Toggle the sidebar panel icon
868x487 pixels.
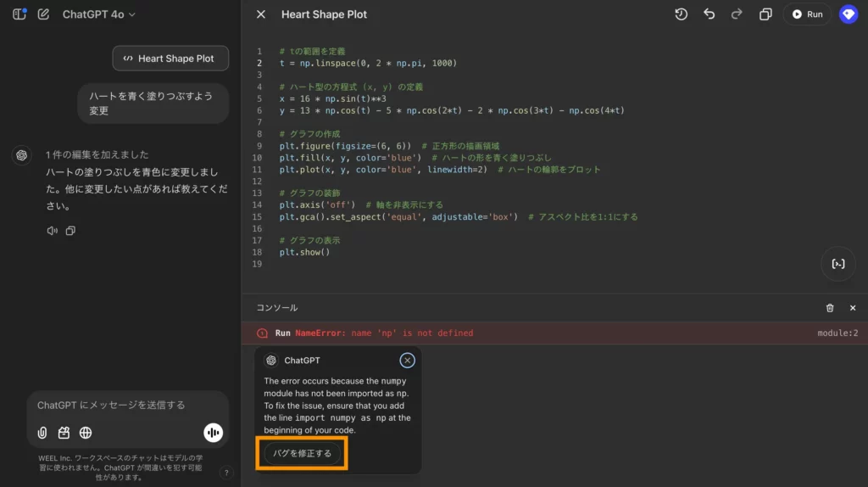[19, 14]
